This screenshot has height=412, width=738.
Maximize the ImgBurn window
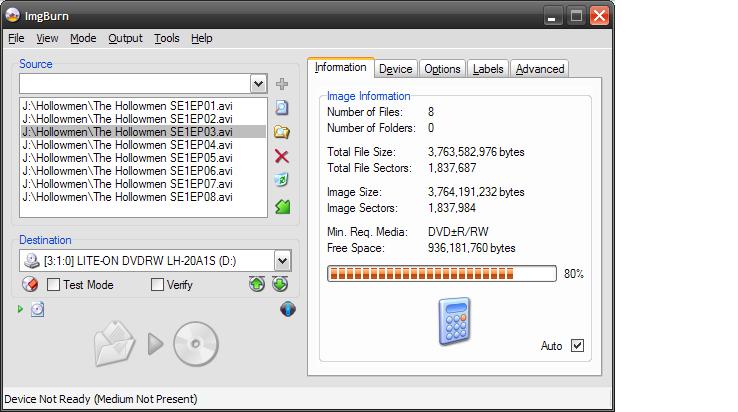(576, 16)
